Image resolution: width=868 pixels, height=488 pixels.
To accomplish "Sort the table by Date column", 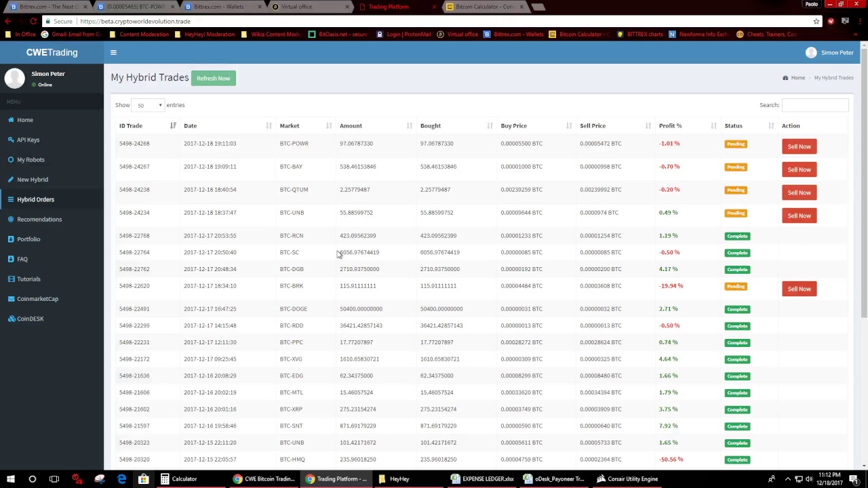I will point(228,125).
